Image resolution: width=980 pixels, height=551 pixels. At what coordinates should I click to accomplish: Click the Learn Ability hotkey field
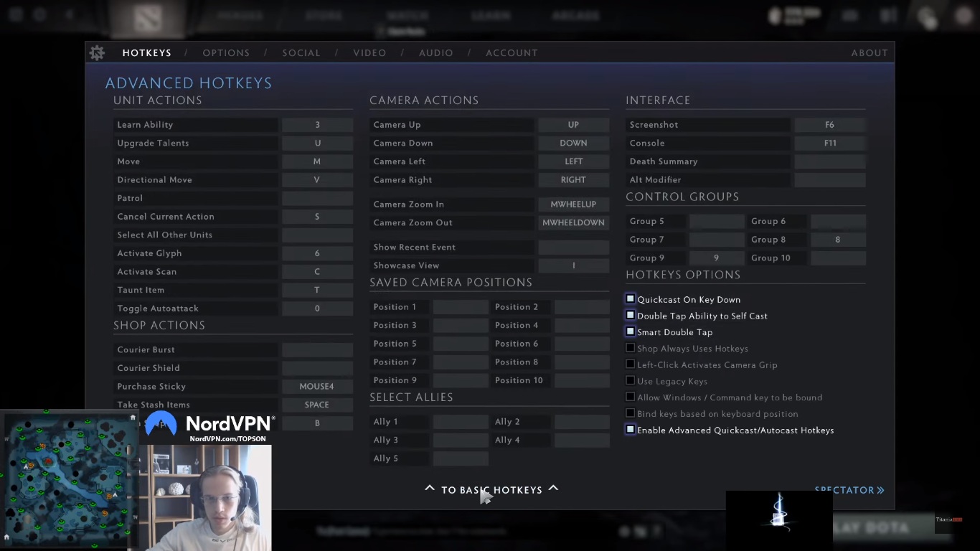click(317, 125)
